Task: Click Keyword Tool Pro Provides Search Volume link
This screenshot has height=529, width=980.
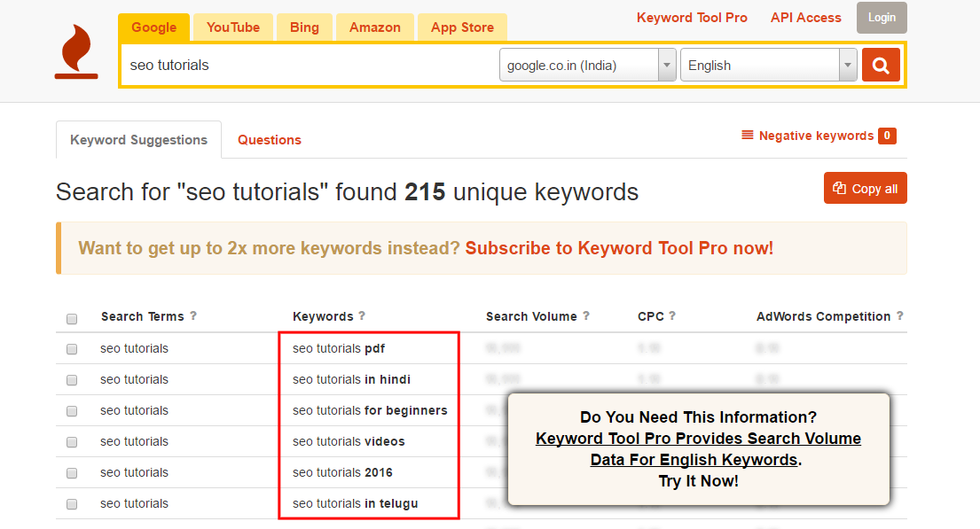Action: tap(698, 449)
